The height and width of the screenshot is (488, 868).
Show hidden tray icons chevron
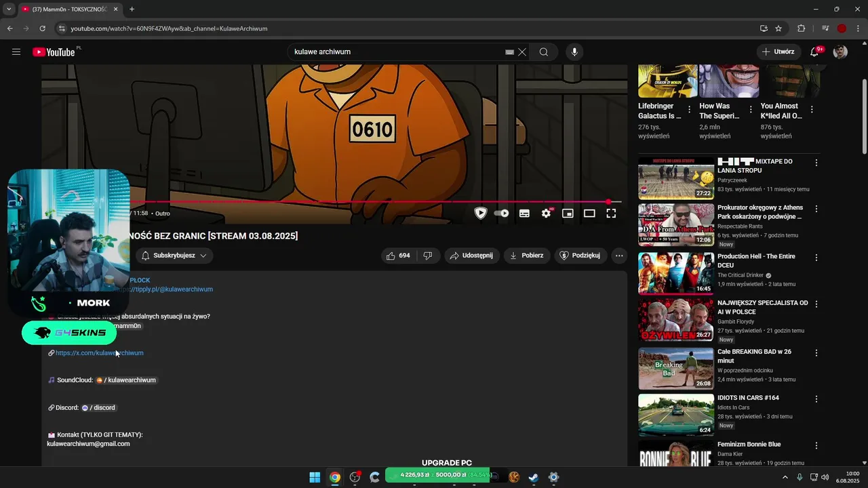[785, 477]
